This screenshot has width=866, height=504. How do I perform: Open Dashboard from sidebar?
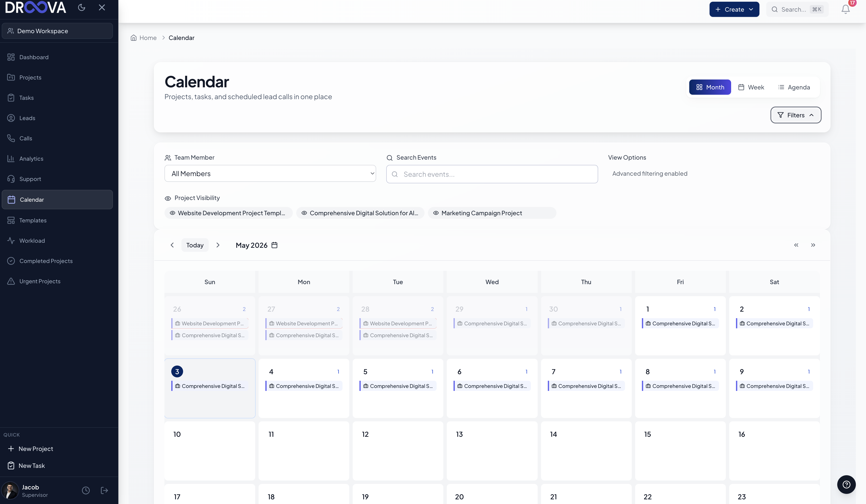57,57
